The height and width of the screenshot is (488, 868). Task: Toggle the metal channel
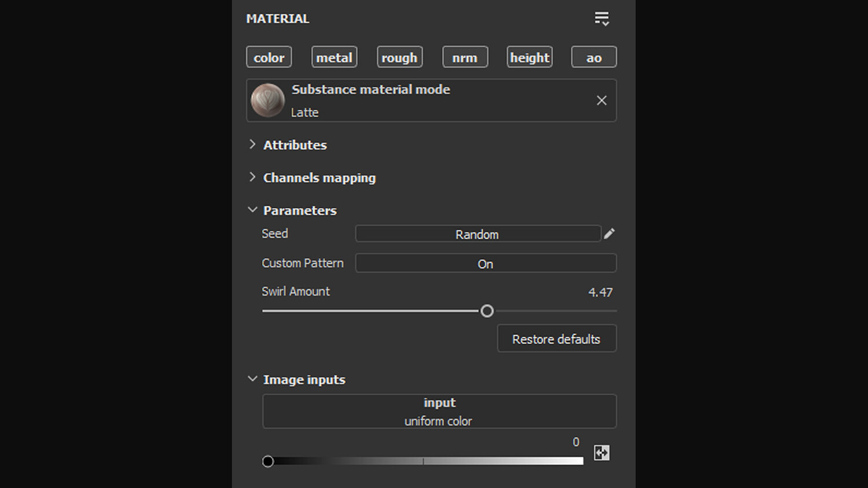coord(334,57)
